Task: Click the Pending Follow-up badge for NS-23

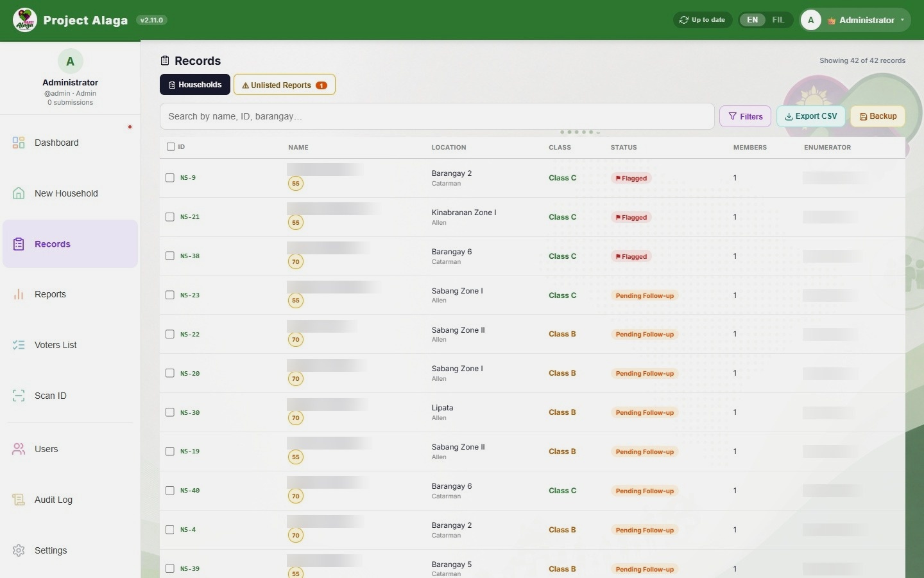Action: click(x=645, y=295)
